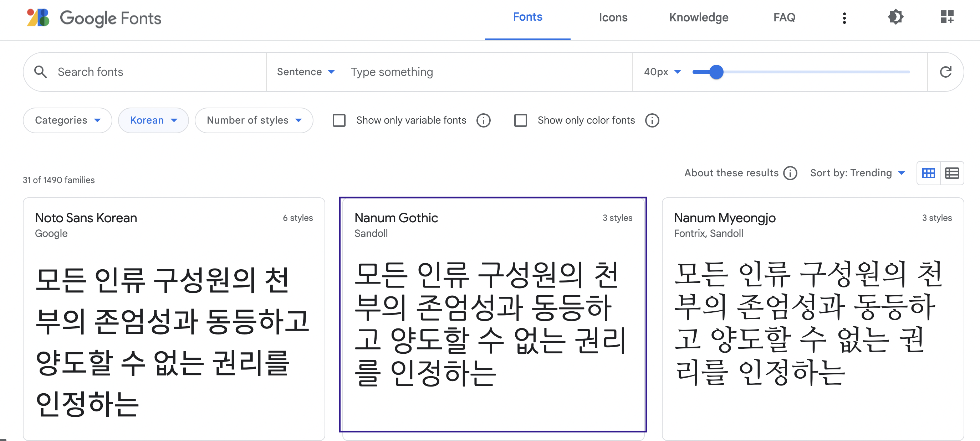Screen dimensions: 980x441
Task: Click the Nanum Myeongjo Korean sample text
Action: coord(808,324)
